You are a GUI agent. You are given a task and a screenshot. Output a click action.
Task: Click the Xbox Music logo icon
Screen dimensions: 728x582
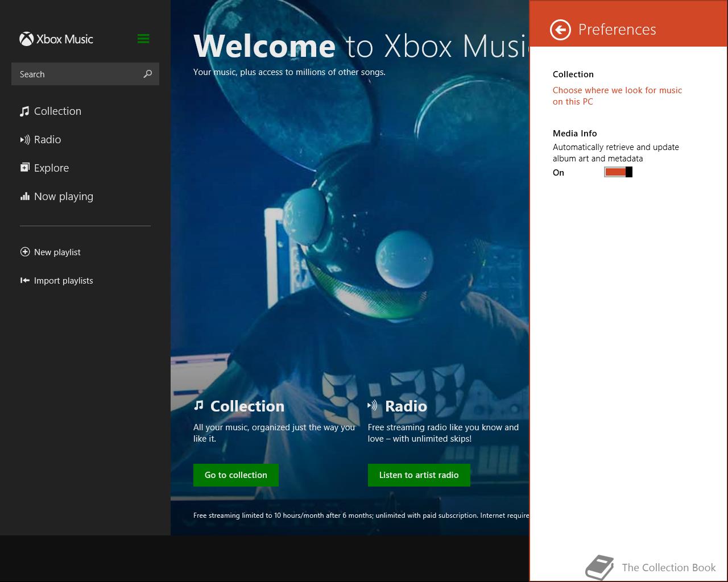[26, 39]
